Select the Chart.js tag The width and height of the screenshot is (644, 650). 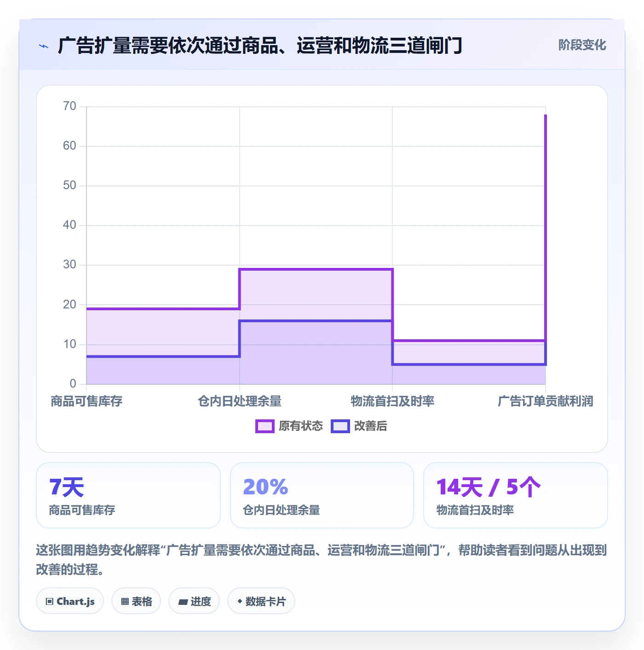pos(70,601)
